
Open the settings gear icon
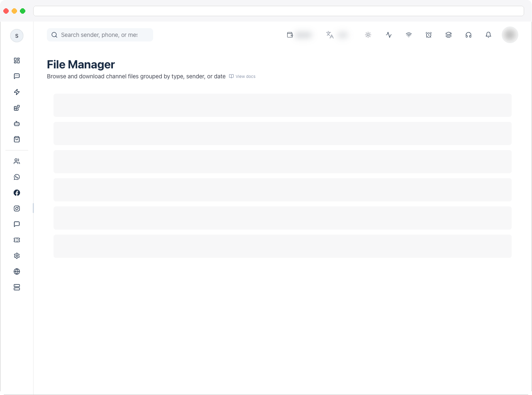(17, 256)
